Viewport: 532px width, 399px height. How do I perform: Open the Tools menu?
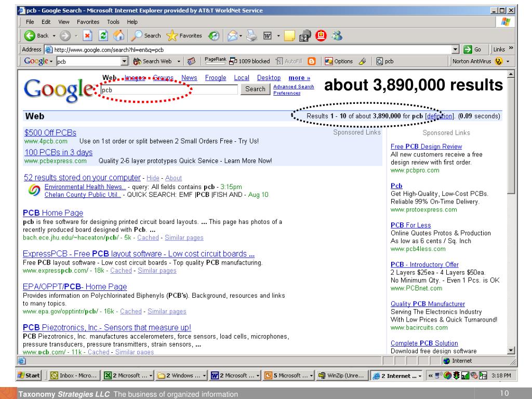point(113,22)
